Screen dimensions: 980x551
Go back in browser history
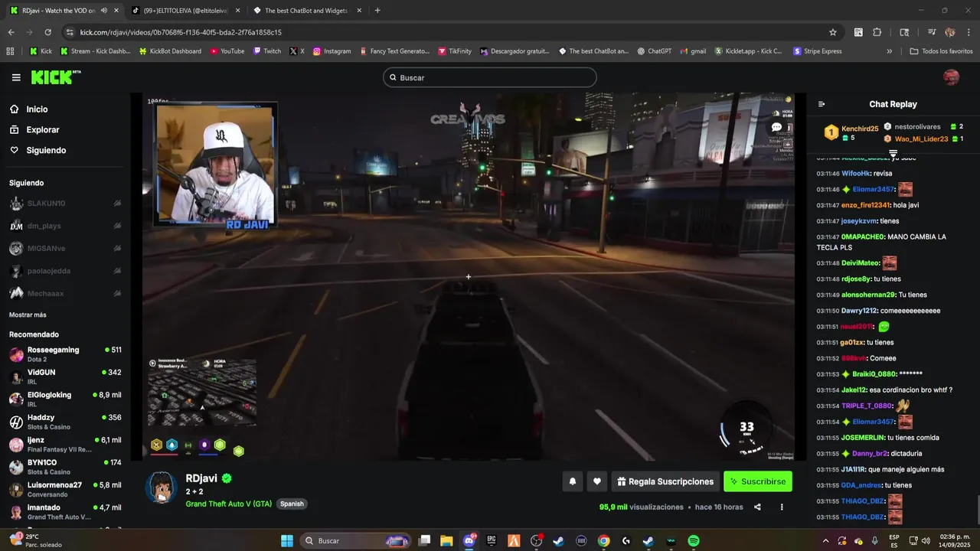(x=11, y=32)
